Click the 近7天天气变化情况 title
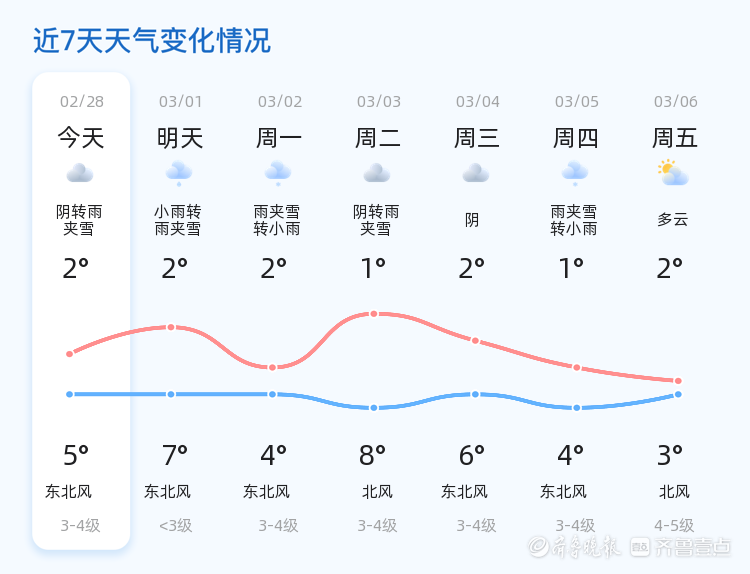 coord(152,41)
